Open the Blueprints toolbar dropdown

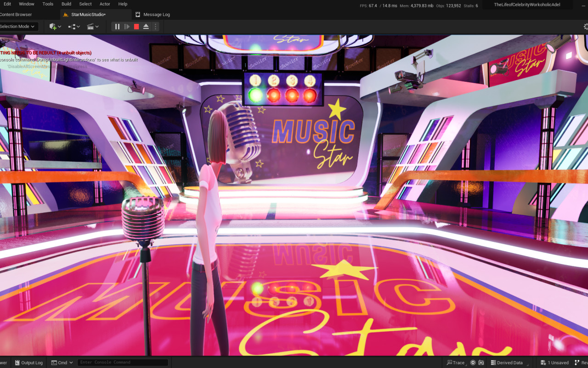click(74, 27)
